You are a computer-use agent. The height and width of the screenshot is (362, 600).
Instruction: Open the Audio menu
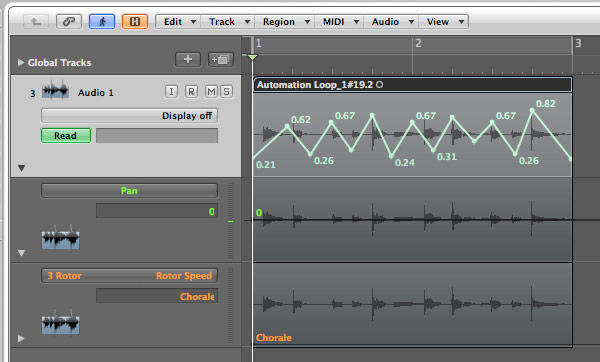click(x=392, y=22)
